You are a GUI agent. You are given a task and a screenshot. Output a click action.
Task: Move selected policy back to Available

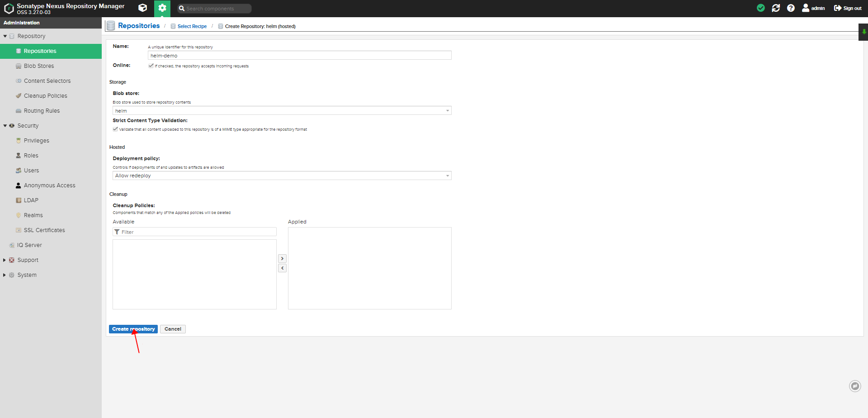282,268
